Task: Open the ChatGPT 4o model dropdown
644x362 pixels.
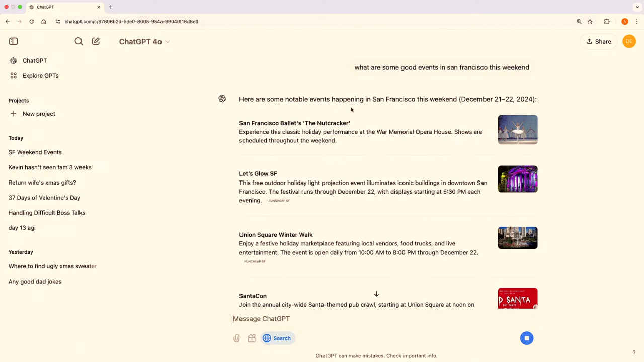Action: (144, 42)
